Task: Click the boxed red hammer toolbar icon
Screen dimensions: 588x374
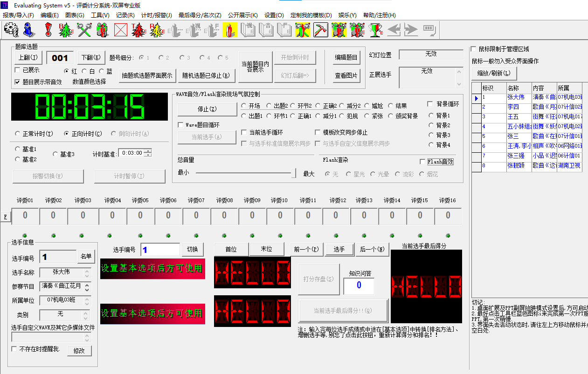Action: pos(321,30)
